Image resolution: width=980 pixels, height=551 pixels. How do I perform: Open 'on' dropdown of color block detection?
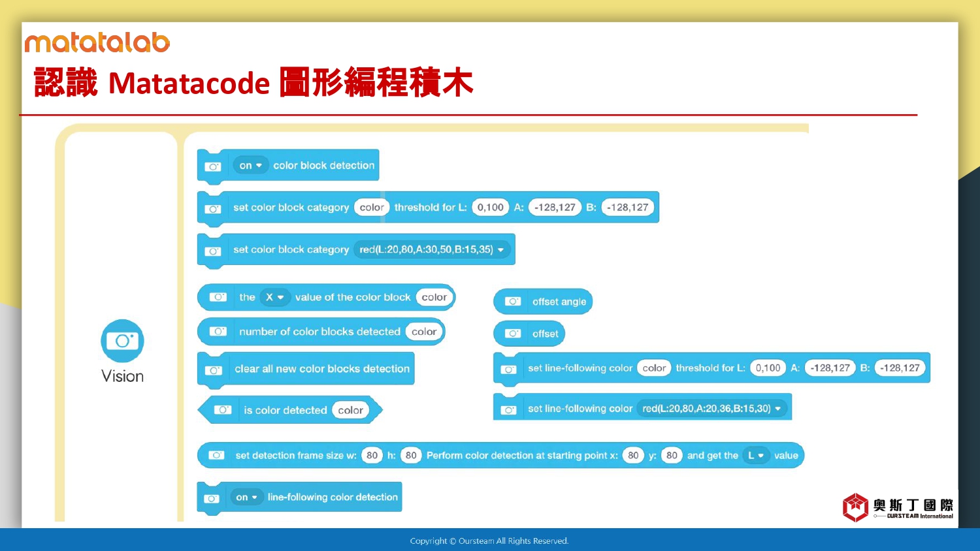(250, 165)
